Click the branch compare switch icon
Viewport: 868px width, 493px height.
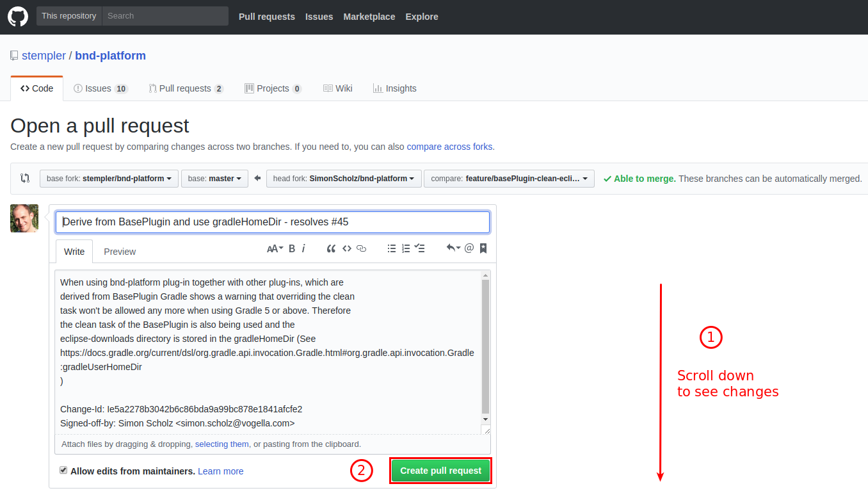(25, 178)
